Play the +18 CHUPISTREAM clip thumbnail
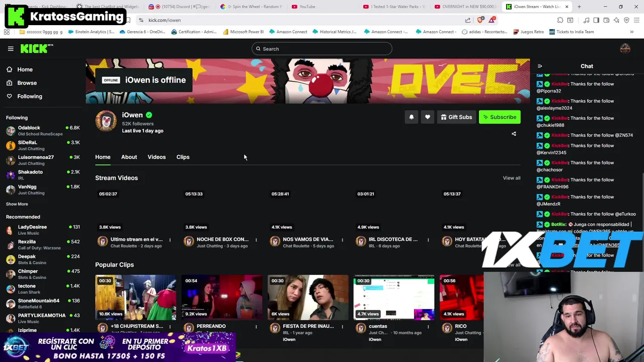This screenshot has width=644, height=362. 136,297
